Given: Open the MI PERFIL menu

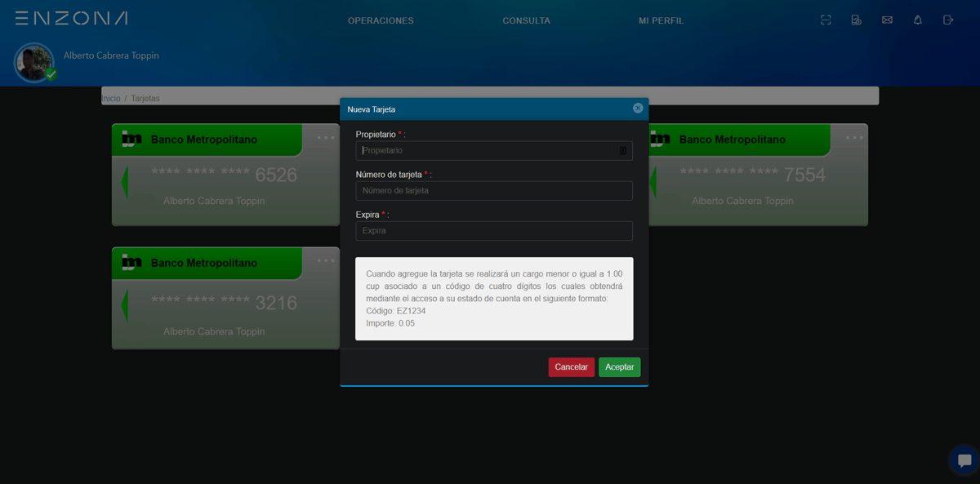Looking at the screenshot, I should pos(661,20).
